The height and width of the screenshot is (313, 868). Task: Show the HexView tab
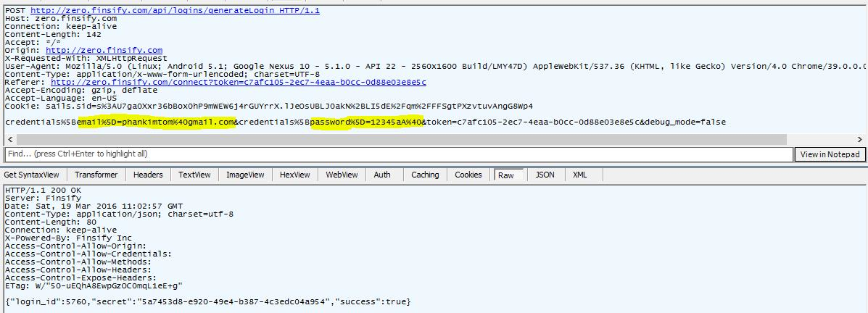point(295,175)
